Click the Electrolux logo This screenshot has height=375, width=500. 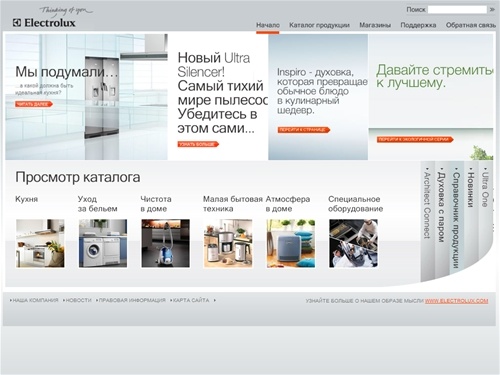tap(44, 23)
